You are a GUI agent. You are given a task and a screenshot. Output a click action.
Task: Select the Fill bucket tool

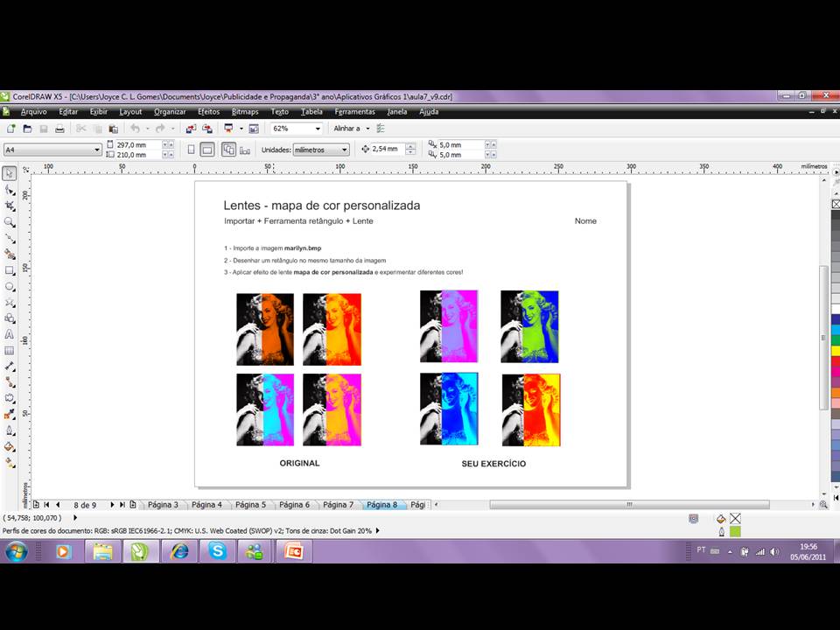10,446
